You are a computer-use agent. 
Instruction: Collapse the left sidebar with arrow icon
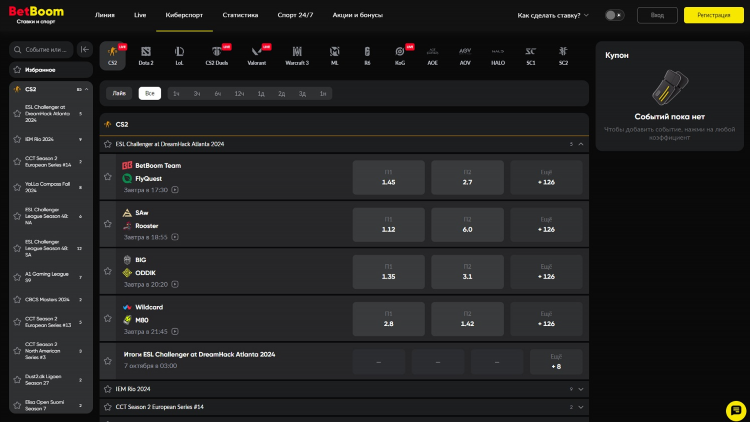[85, 49]
